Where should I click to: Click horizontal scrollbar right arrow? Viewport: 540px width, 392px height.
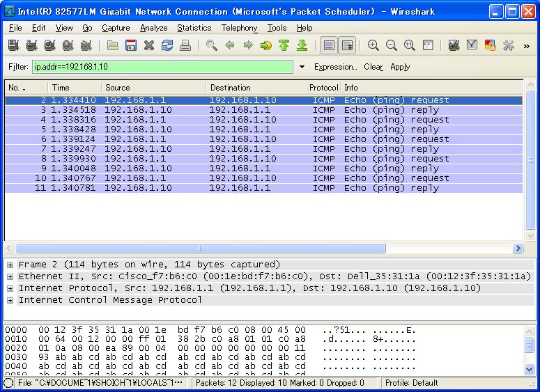518,249
